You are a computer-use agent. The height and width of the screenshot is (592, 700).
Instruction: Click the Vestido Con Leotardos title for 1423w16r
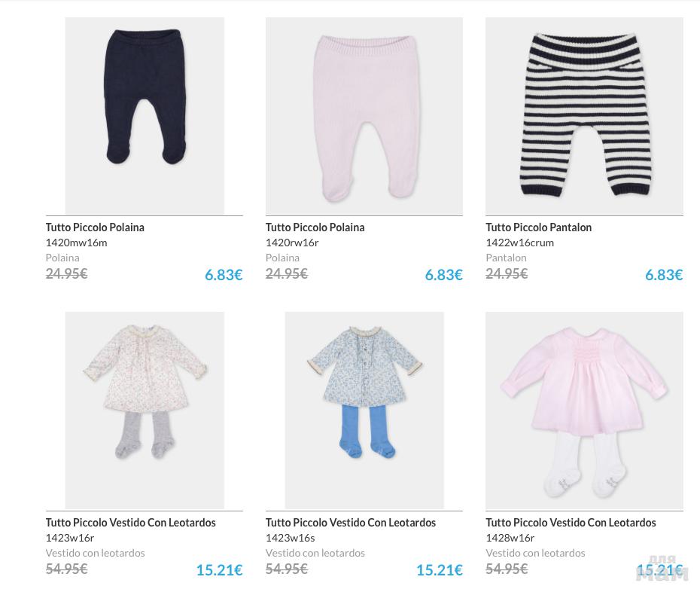tap(130, 523)
